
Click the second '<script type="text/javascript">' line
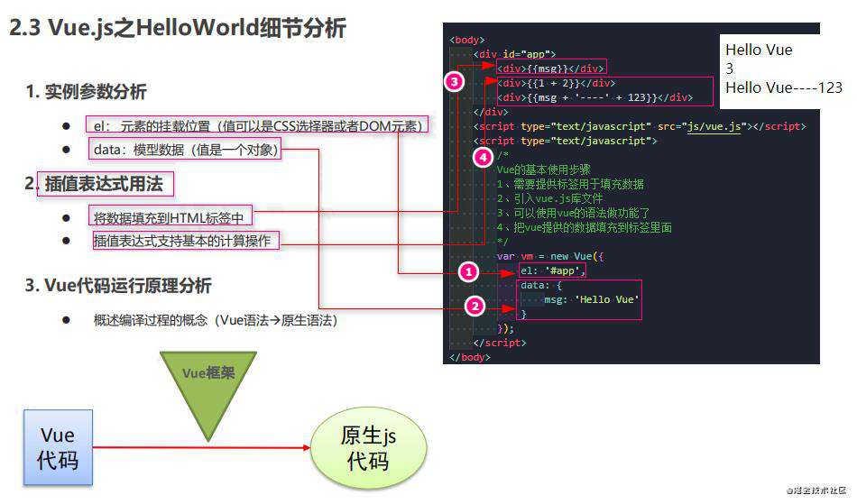[x=565, y=141]
